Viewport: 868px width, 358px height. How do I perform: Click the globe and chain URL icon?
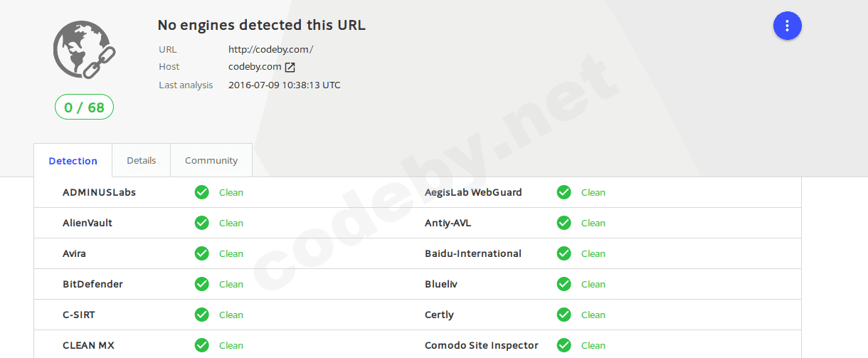85,49
